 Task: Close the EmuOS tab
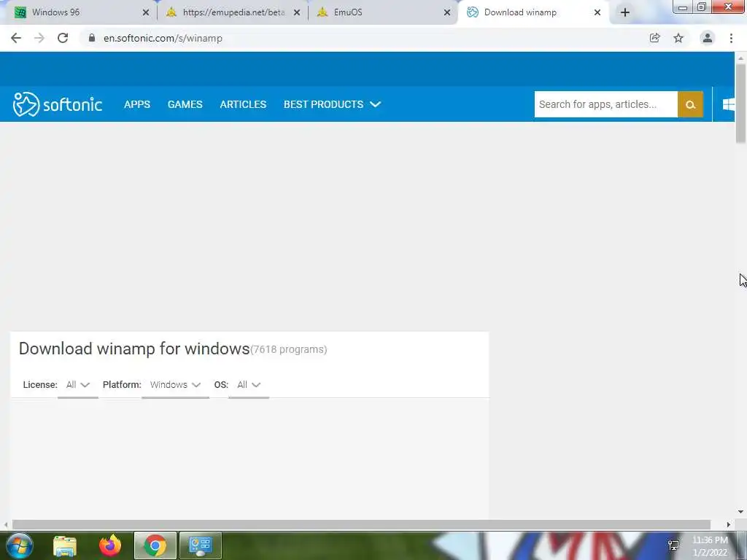(447, 12)
